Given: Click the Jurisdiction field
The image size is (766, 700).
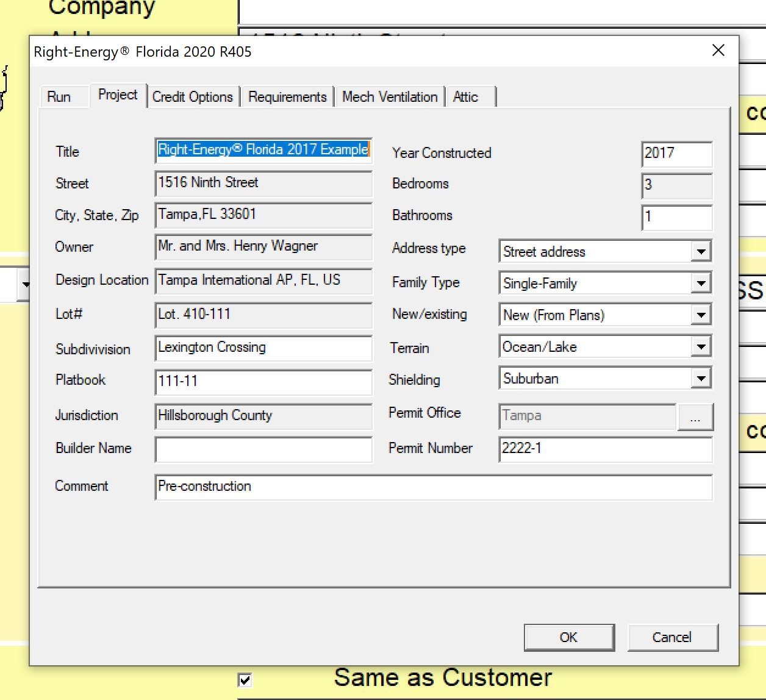Looking at the screenshot, I should click(x=263, y=416).
